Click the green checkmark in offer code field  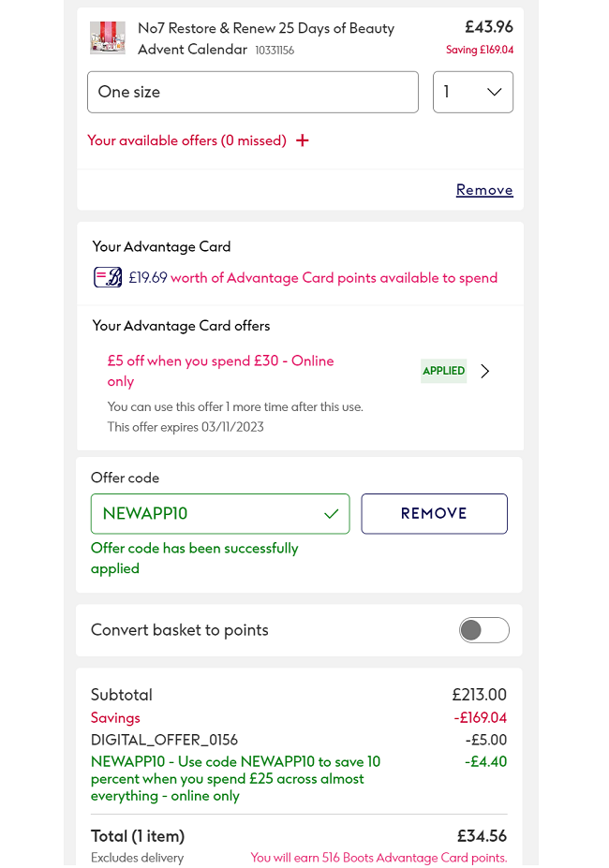pos(332,514)
